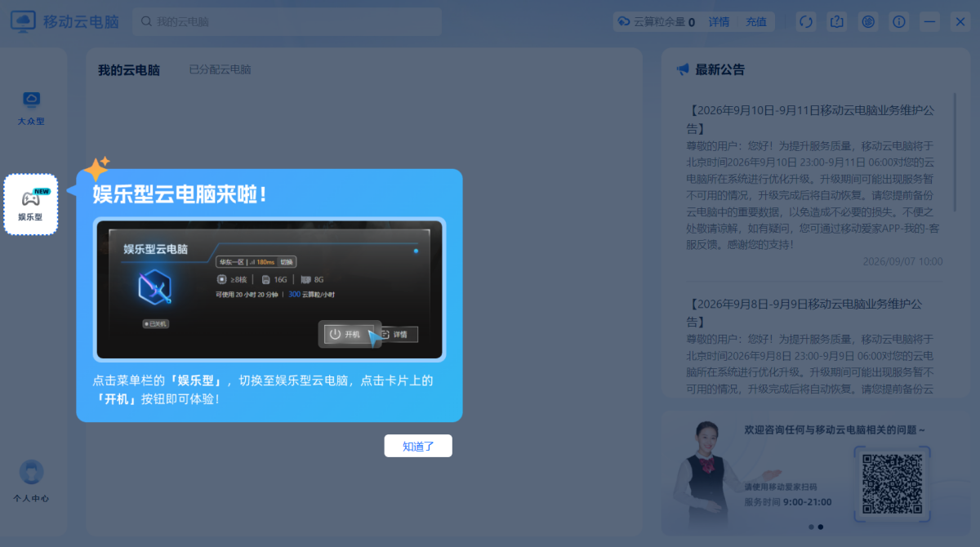The height and width of the screenshot is (547, 980).
Task: Select the second banner carousel dot
Action: (821, 527)
